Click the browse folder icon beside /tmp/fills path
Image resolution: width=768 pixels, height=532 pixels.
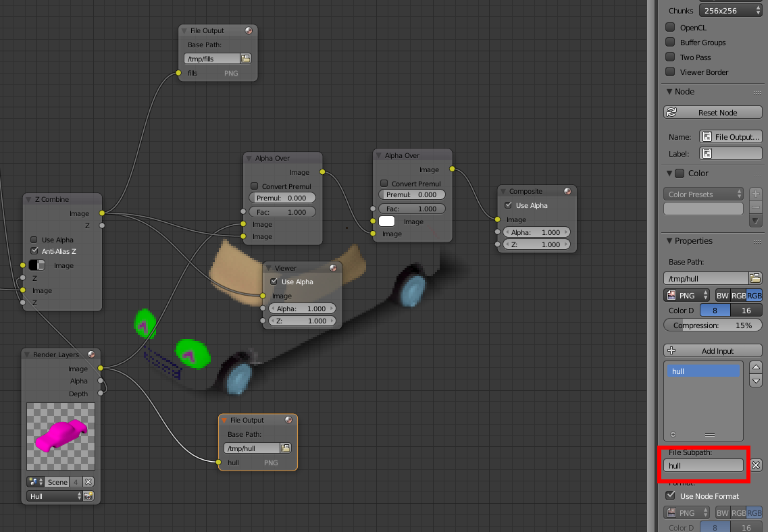(x=246, y=58)
